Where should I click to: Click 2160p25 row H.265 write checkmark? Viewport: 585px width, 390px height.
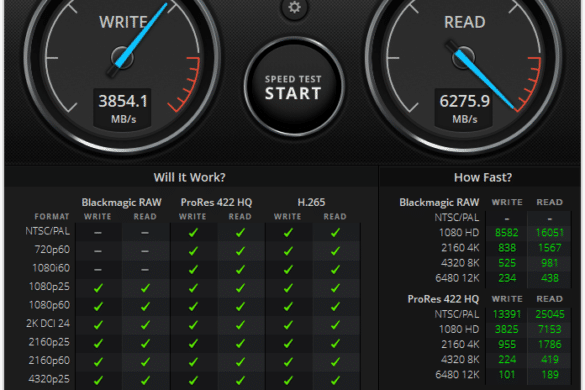coord(288,343)
